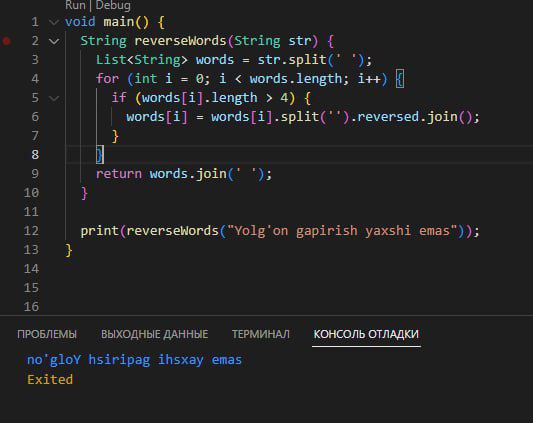533x423 pixels.
Task: Click the return keyword on line 9
Action: [x=119, y=174]
